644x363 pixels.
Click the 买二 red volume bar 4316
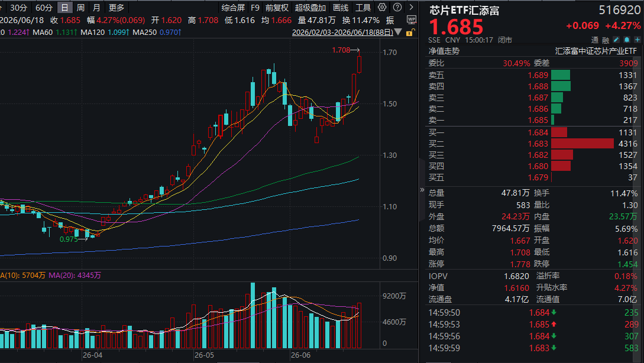point(582,143)
